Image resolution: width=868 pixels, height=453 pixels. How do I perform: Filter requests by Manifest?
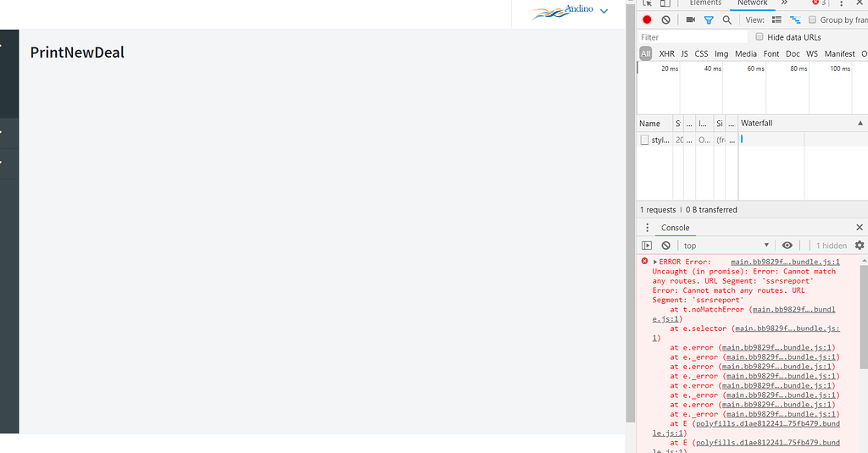840,53
